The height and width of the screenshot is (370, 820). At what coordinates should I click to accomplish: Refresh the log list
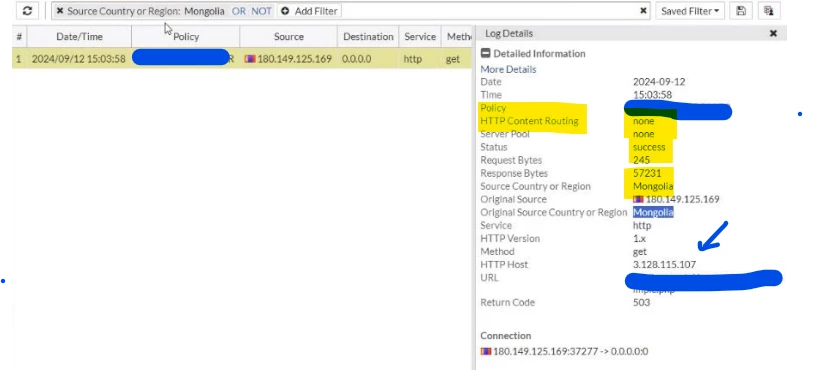pyautogui.click(x=27, y=11)
